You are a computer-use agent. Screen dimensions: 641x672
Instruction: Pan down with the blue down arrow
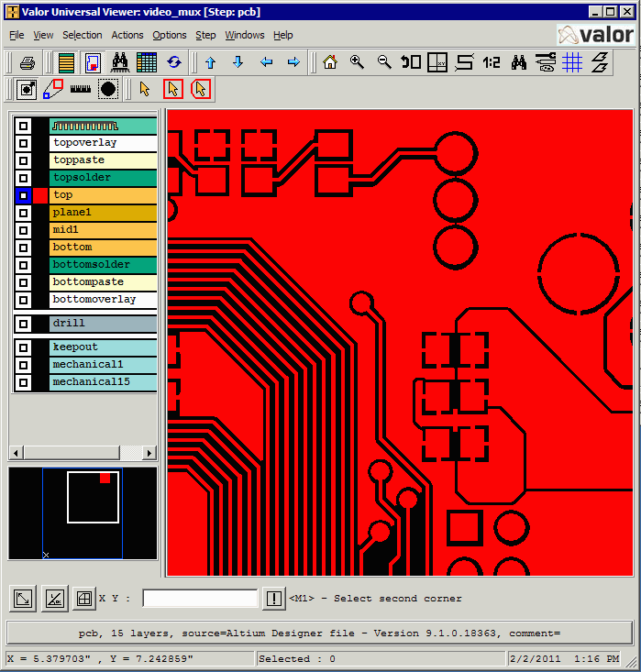[x=238, y=63]
